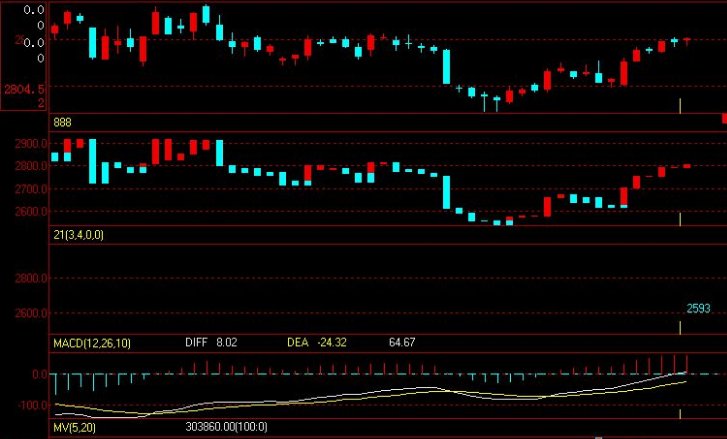Click the first red candle at top left
The height and width of the screenshot is (439, 727).
pos(54,29)
